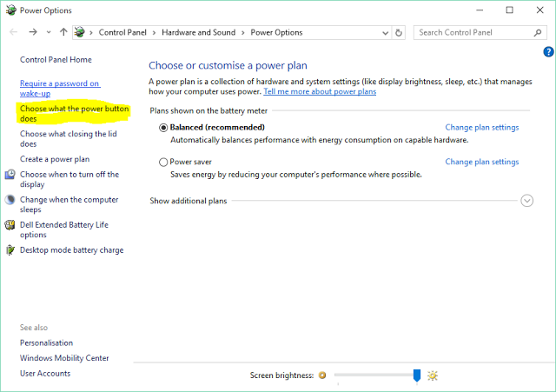This screenshot has height=392, width=556.
Task: Select the Balanced (recommended) power plan
Action: coord(163,127)
